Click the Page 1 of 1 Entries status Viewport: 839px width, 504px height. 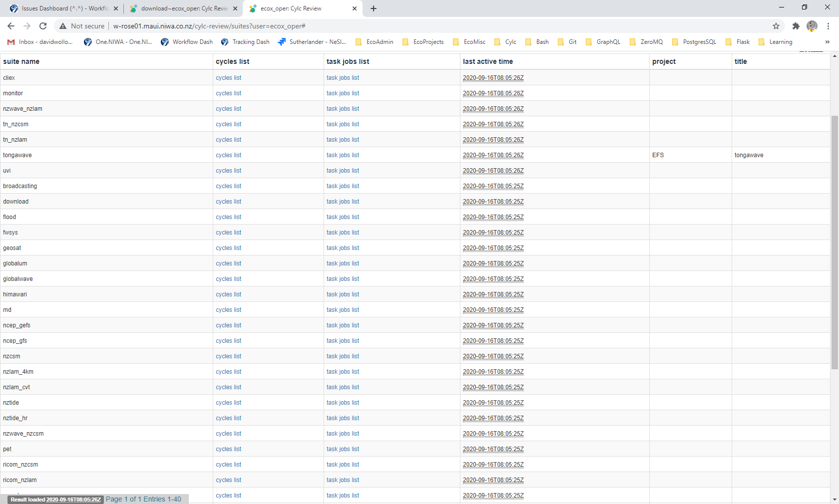pyautogui.click(x=143, y=499)
